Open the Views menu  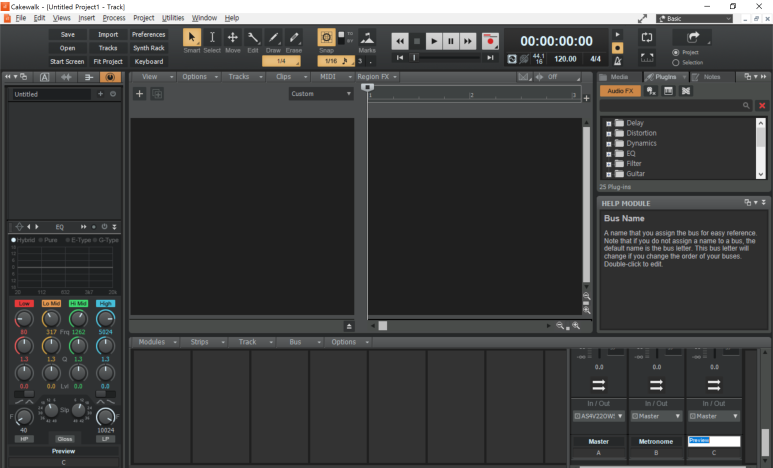(x=62, y=18)
